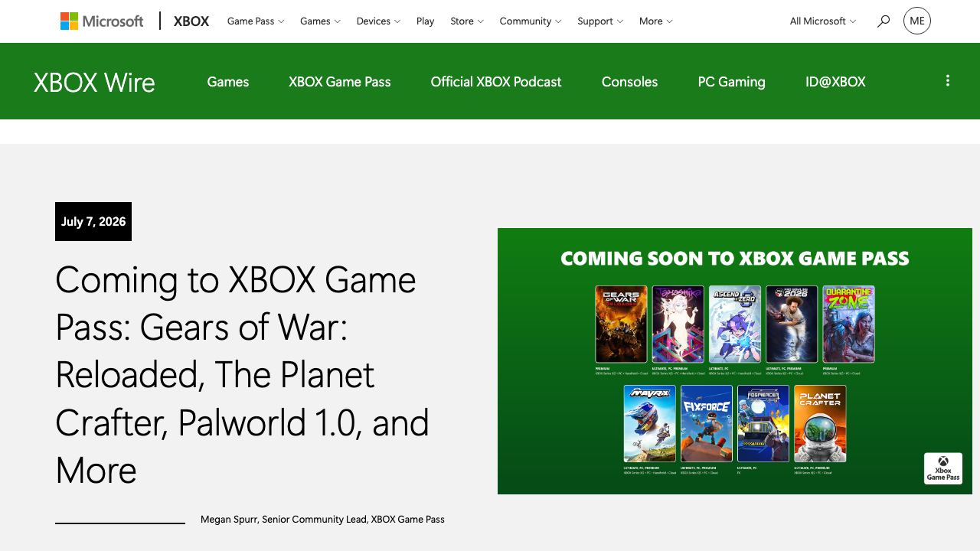Go to XBOX Wire home title
The height and width of the screenshot is (551, 980).
coord(94,82)
